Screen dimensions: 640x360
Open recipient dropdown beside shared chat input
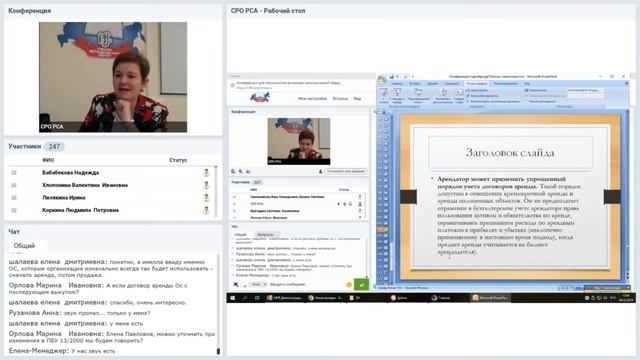coord(259,284)
